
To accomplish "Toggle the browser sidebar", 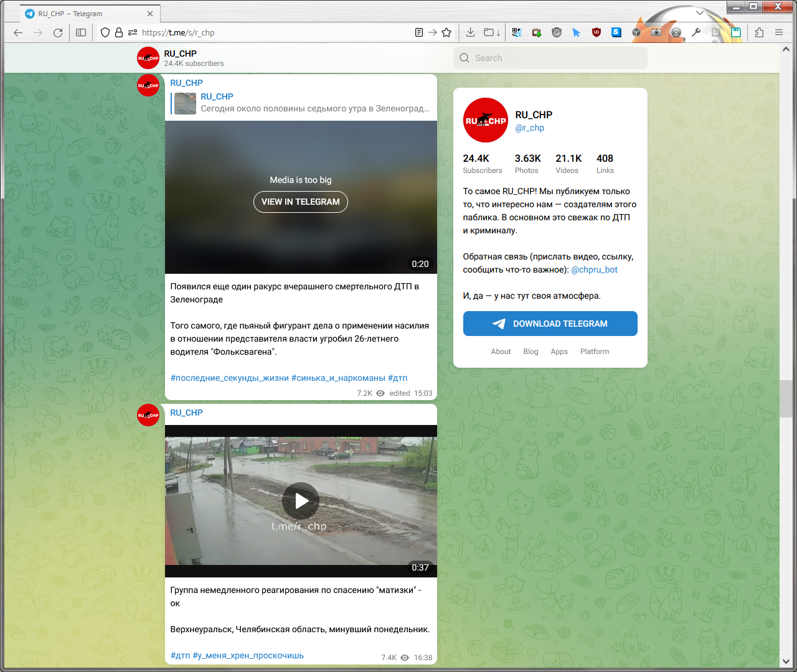I will pyautogui.click(x=81, y=32).
